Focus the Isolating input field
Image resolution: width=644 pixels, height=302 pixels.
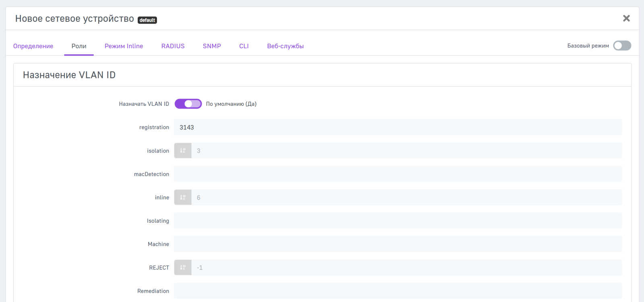click(398, 221)
